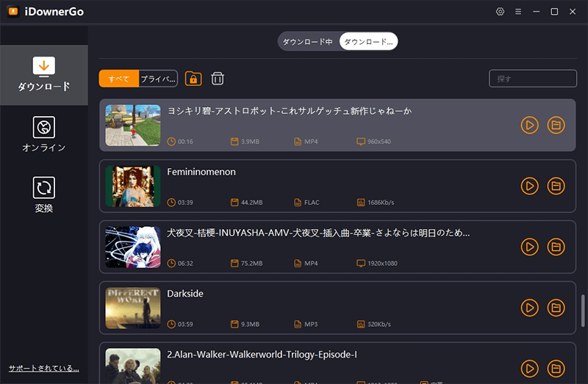Screen dimensions: 588x384
Task: Go to the オンライン sidebar section
Action: coord(44,134)
